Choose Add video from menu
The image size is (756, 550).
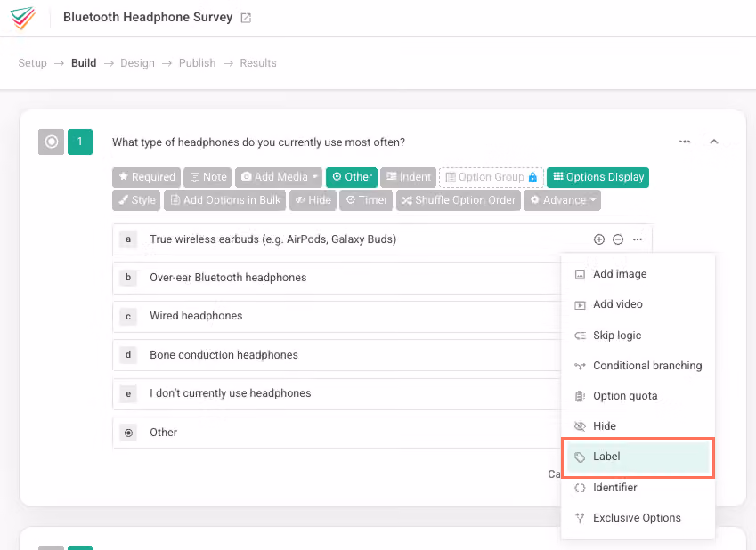pyautogui.click(x=638, y=304)
